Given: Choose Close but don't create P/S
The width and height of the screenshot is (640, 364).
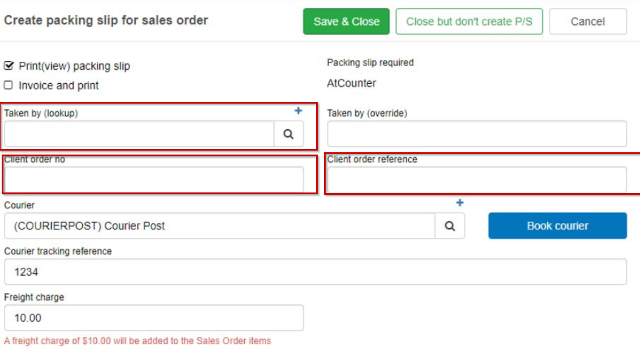Looking at the screenshot, I should click(x=469, y=21).
